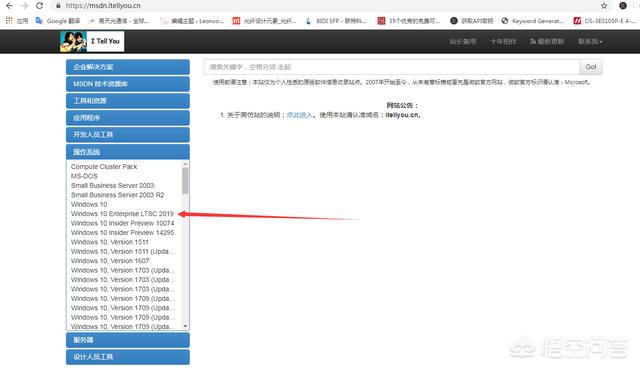
Task: Click the address bar URL msdn.itellyou.cn
Action: point(103,6)
